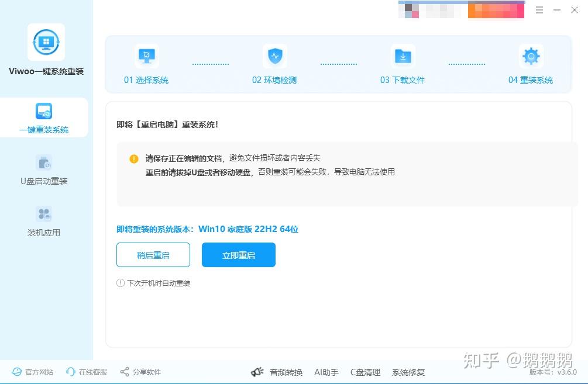
Task: Click the 装机应用 apps grid icon
Action: pos(44,214)
